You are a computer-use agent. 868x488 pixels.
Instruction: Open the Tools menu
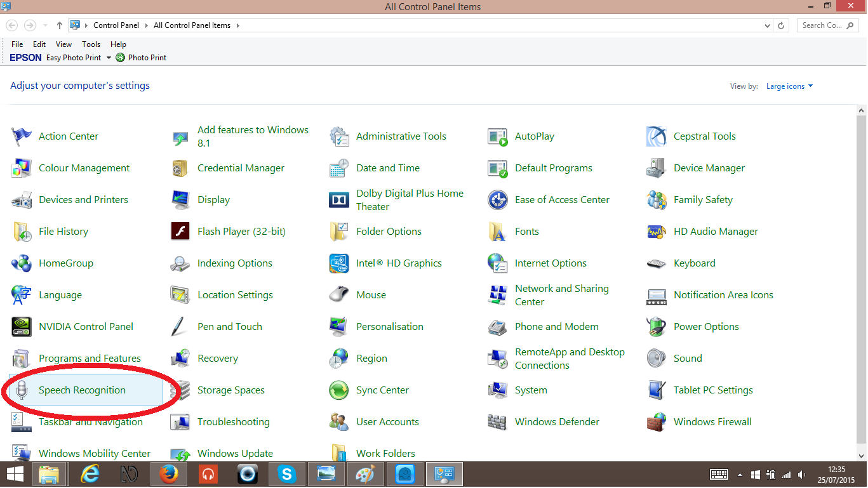pyautogui.click(x=91, y=44)
